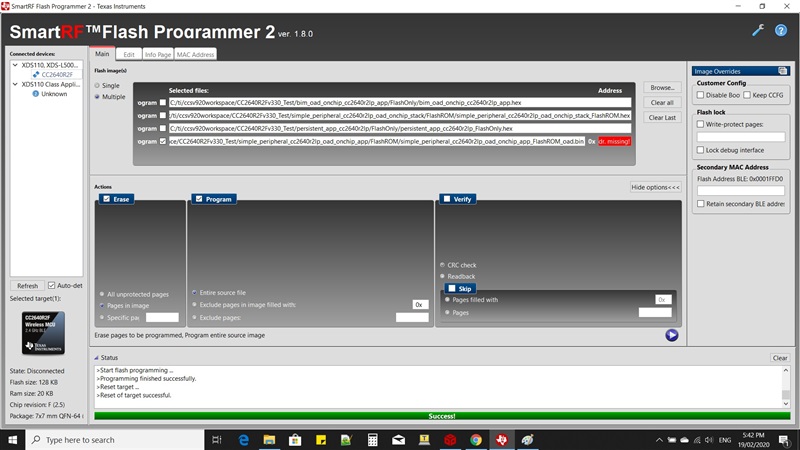Viewport: 800px width, 450px height.
Task: Open the wrench settings icon
Action: click(x=758, y=31)
